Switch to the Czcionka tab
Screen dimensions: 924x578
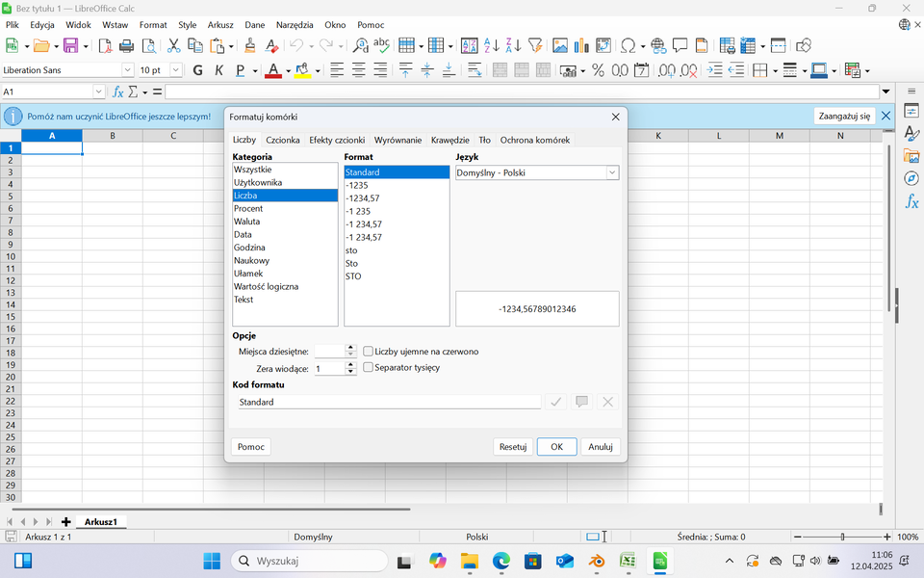tap(283, 140)
